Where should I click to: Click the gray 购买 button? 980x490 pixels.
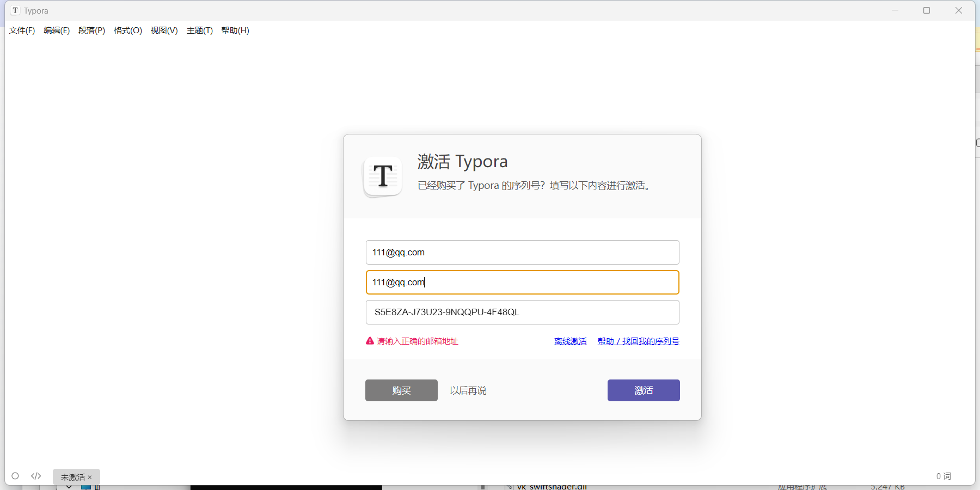pos(401,390)
